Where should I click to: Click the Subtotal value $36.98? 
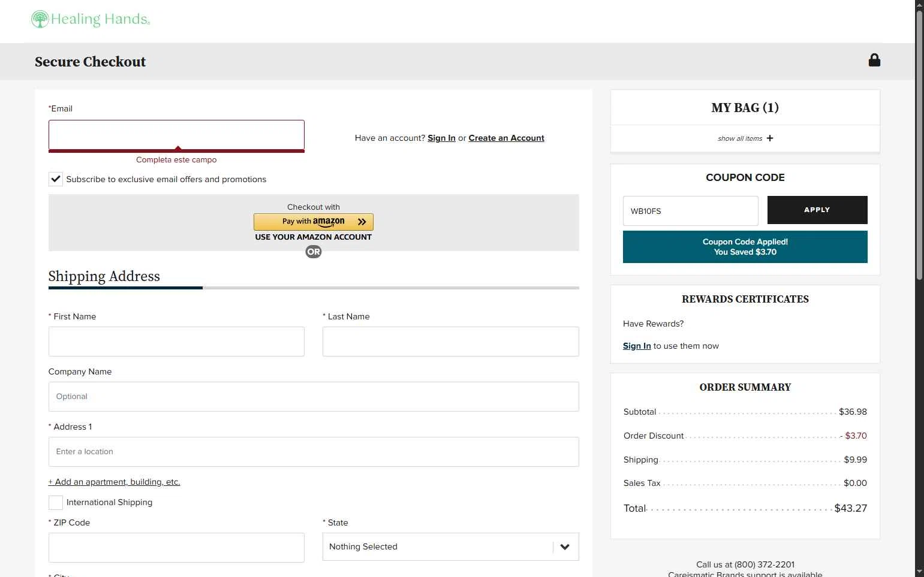[x=853, y=412]
